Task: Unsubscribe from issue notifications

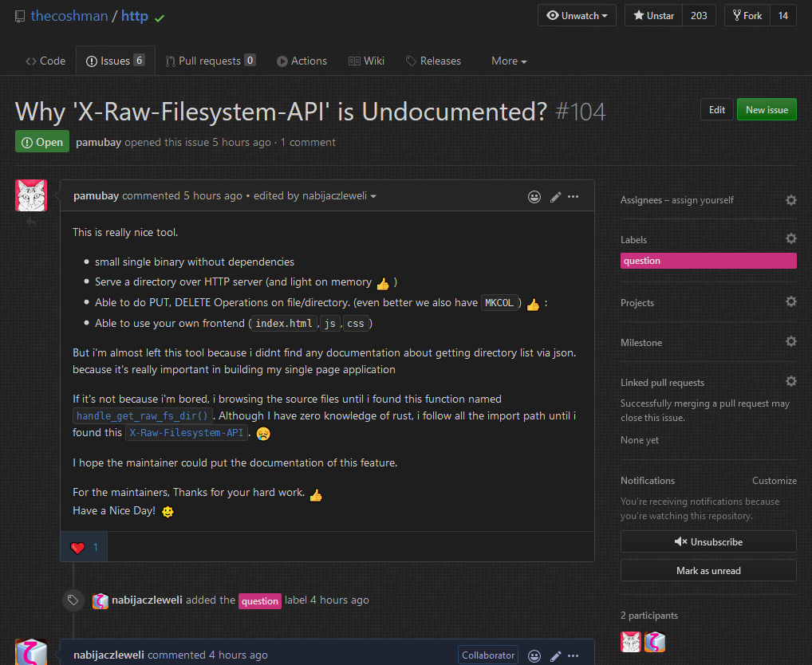Action: pos(708,541)
